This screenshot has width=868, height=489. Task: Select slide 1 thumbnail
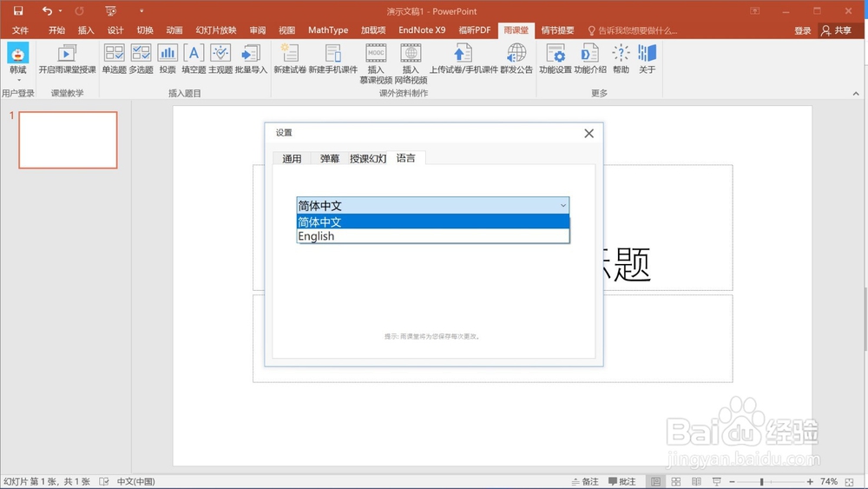coord(68,140)
